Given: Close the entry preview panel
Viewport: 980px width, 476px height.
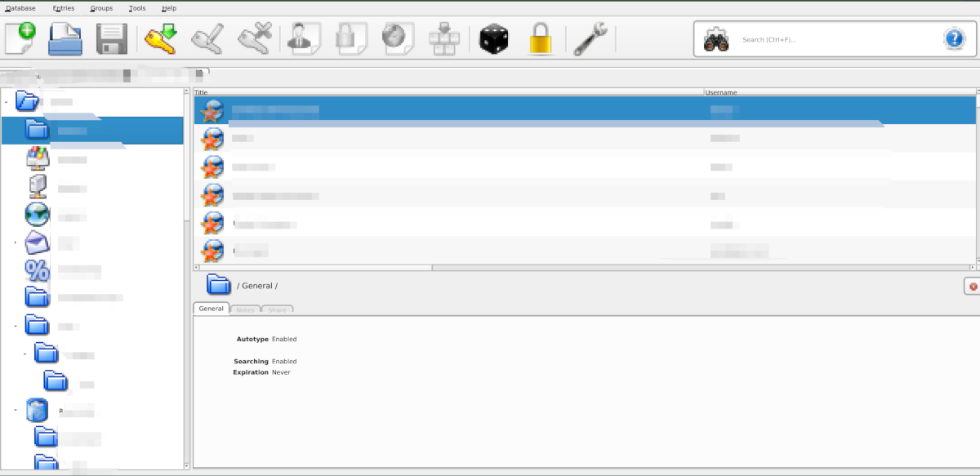Looking at the screenshot, I should point(973,286).
